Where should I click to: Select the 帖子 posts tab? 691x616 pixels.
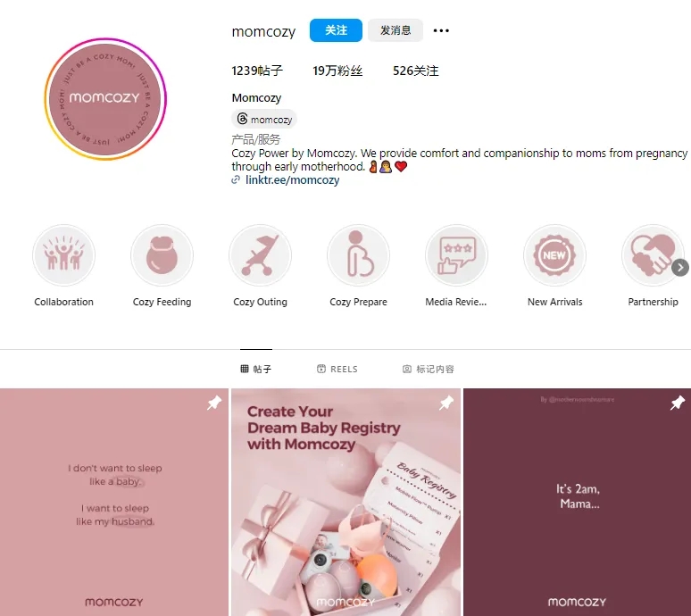(256, 369)
